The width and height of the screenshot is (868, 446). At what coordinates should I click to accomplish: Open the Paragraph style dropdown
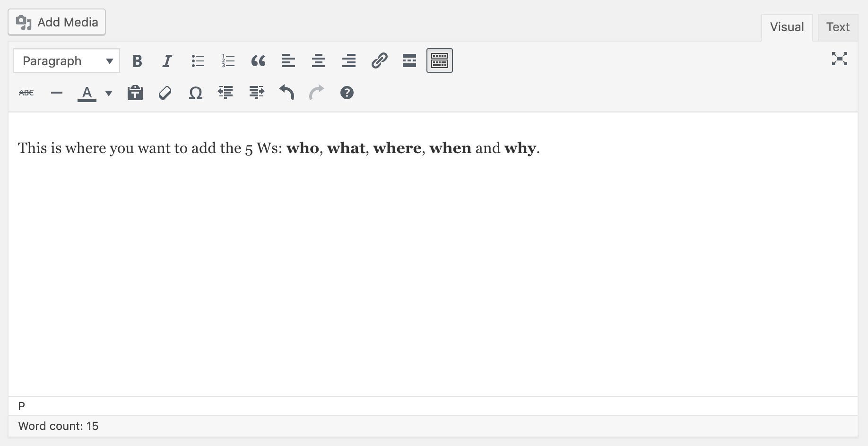(x=66, y=60)
